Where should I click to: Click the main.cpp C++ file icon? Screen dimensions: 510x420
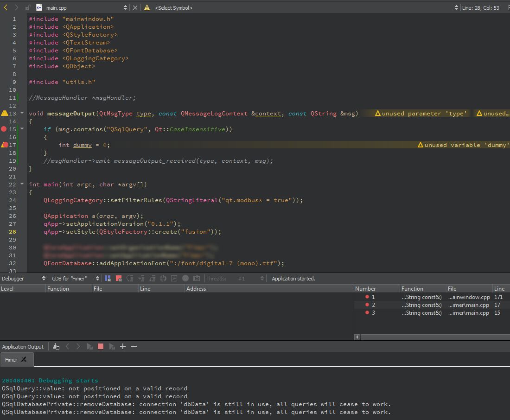tap(39, 7)
